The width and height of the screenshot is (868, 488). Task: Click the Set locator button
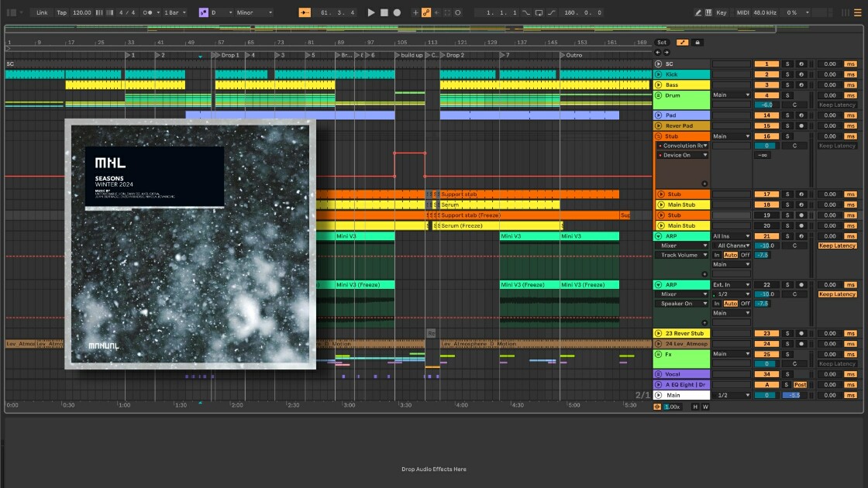[662, 42]
